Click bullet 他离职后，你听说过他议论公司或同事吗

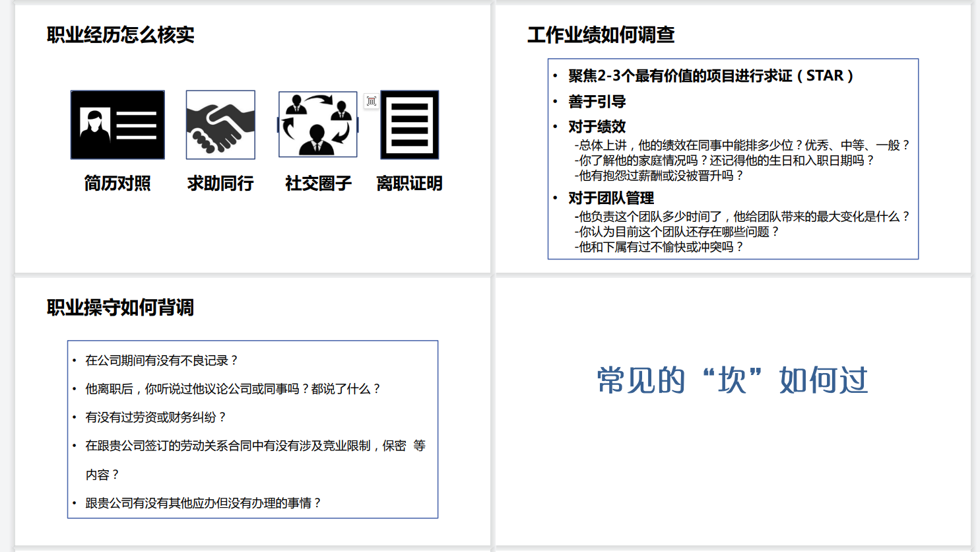233,389
